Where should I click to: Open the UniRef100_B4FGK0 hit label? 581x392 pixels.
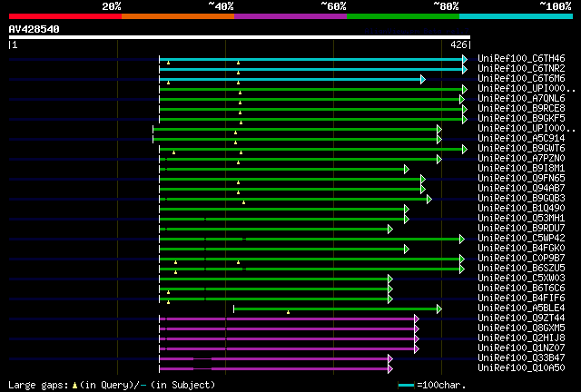[x=521, y=249]
